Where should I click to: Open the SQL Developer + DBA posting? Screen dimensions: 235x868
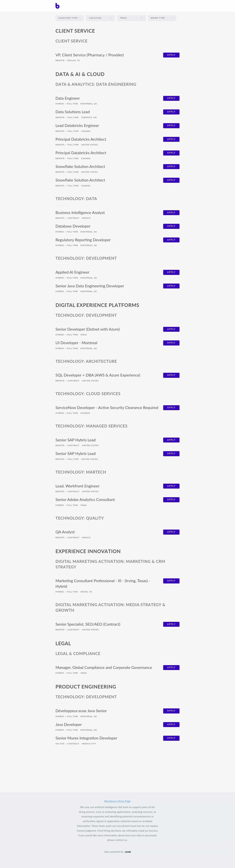click(x=98, y=375)
